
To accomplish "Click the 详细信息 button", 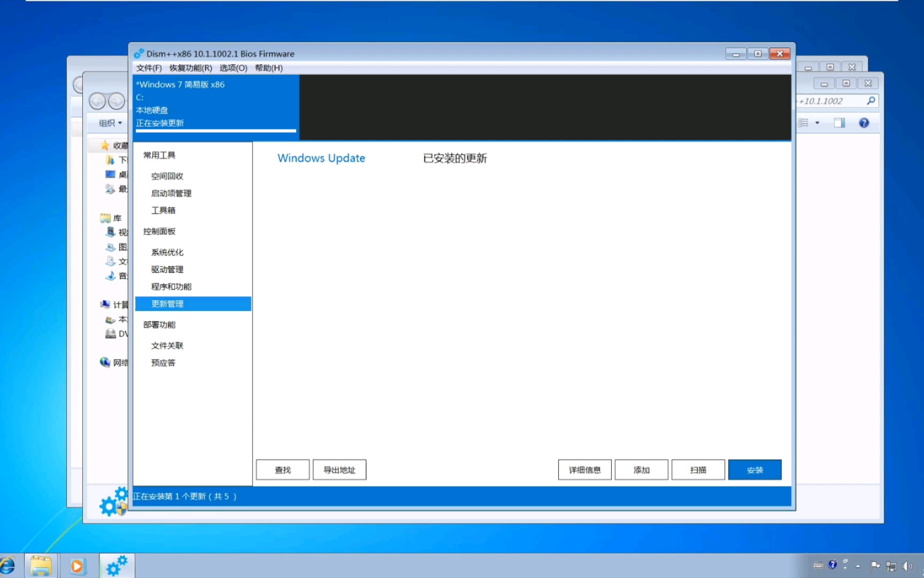I will pyautogui.click(x=585, y=469).
